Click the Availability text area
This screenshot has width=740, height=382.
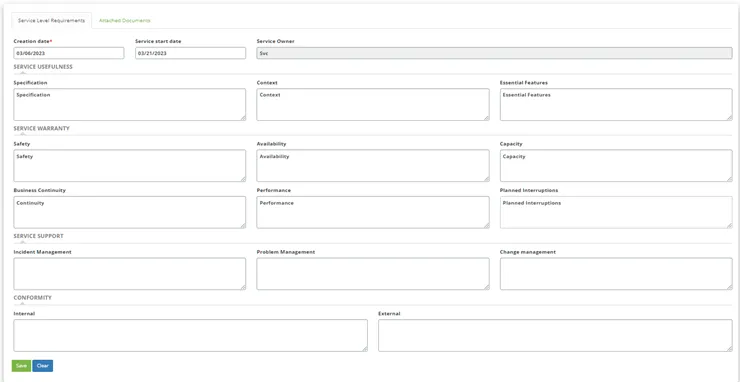click(373, 166)
